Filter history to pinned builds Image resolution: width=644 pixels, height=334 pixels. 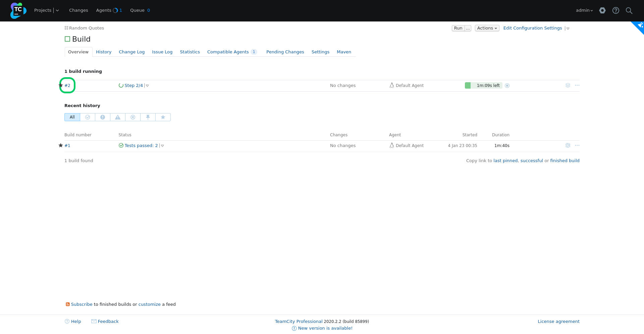point(148,117)
